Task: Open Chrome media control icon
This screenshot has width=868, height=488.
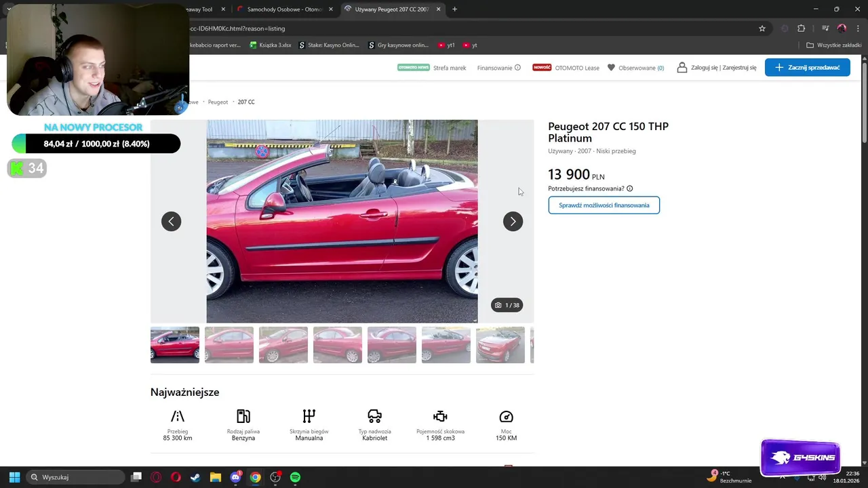Action: click(825, 28)
